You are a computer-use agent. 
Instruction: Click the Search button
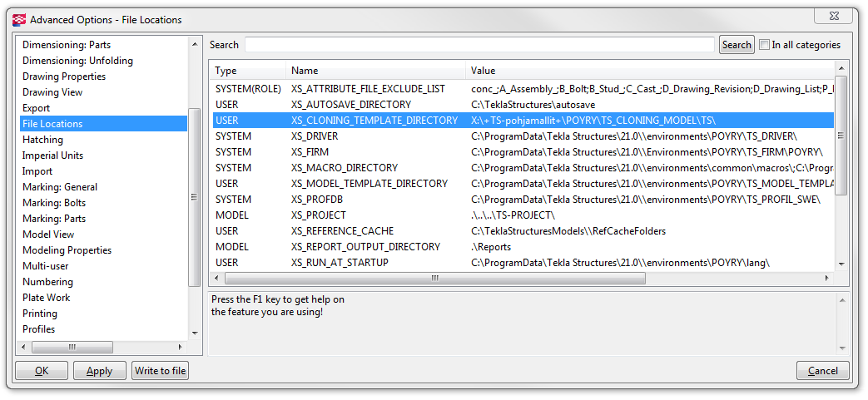737,45
